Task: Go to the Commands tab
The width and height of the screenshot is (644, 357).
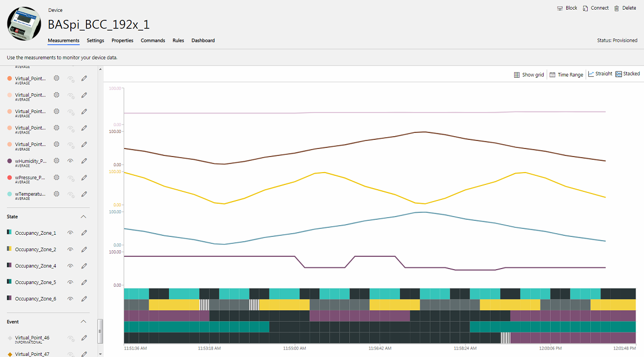Action: [x=153, y=40]
